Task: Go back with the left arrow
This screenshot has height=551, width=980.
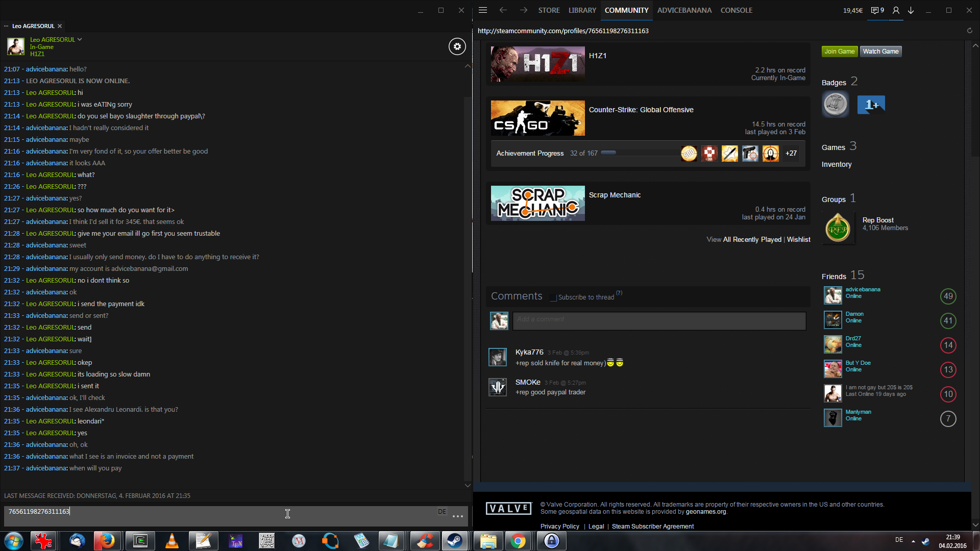Action: pos(503,10)
